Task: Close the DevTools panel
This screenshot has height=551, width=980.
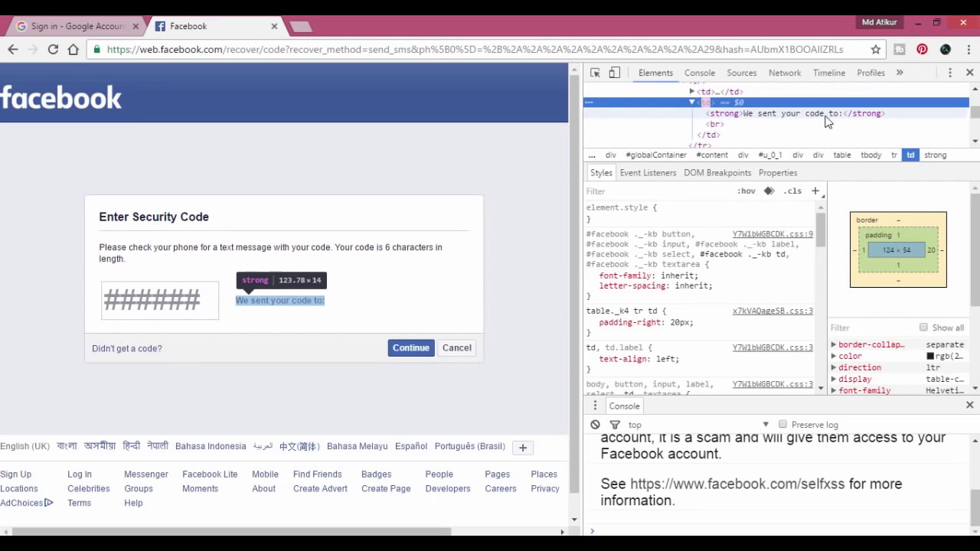Action: (x=970, y=73)
